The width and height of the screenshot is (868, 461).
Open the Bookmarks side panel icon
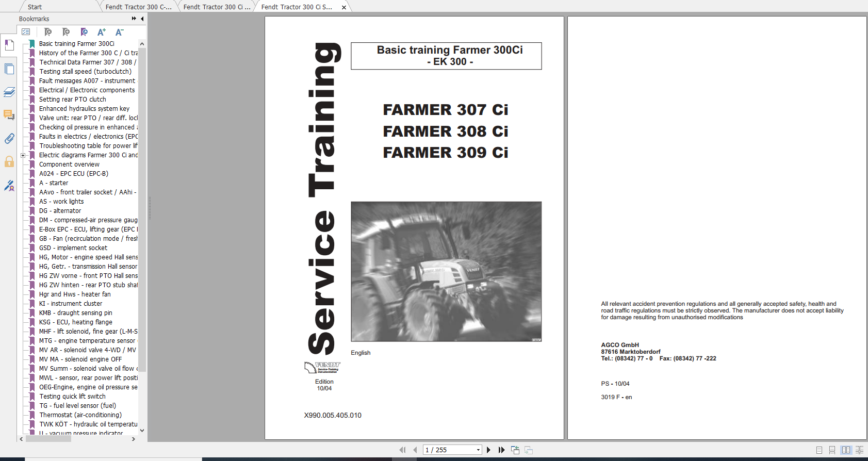tap(9, 45)
